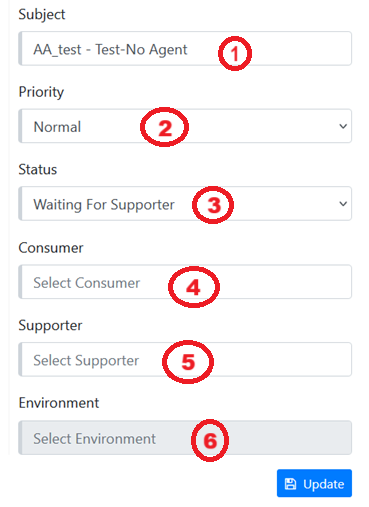Click the Consumer field label
Screen dimensions: 369x507
click(x=51, y=248)
